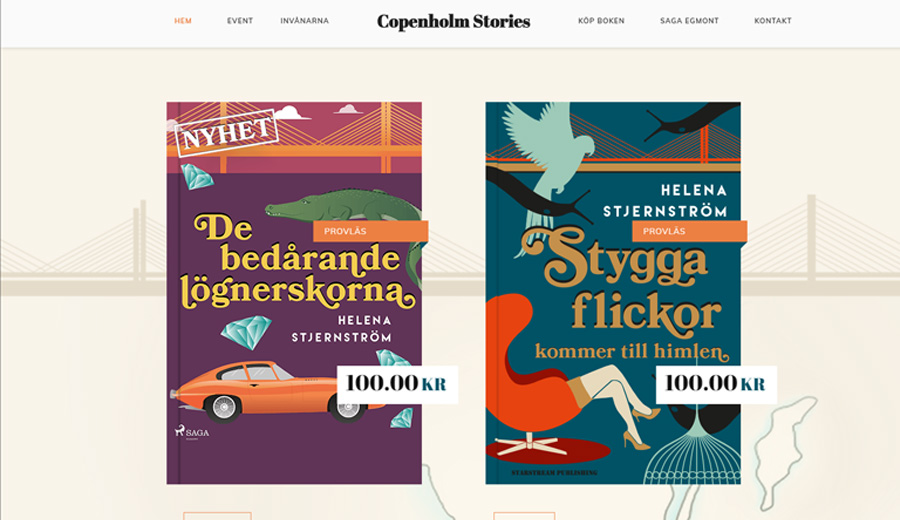Click PROVLÄS on Stygga flickor
Screen dimensions: 900x520
[x=689, y=231]
